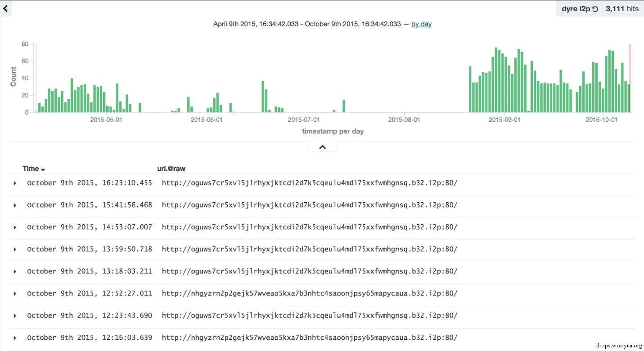
Task: Select the 'timestamp per day' axis title
Action: click(333, 131)
